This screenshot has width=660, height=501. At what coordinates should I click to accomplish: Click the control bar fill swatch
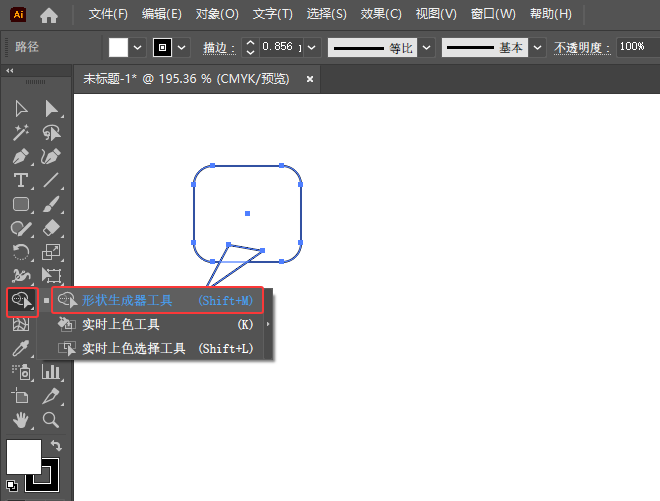[x=118, y=48]
